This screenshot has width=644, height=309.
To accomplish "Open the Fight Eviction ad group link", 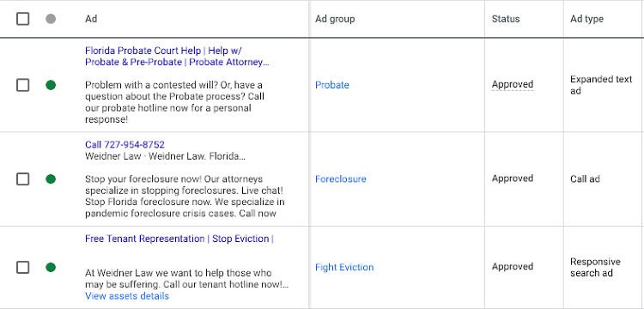I will [344, 267].
